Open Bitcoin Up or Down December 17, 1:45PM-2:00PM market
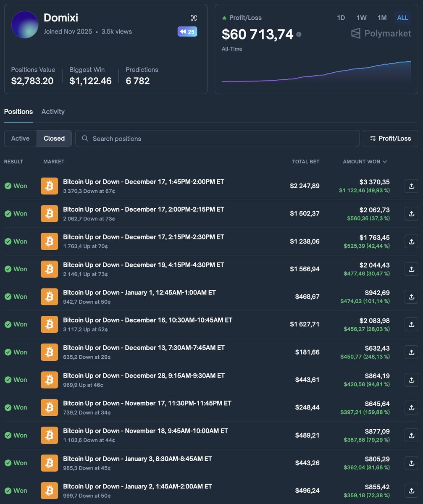The height and width of the screenshot is (504, 423). tap(144, 182)
